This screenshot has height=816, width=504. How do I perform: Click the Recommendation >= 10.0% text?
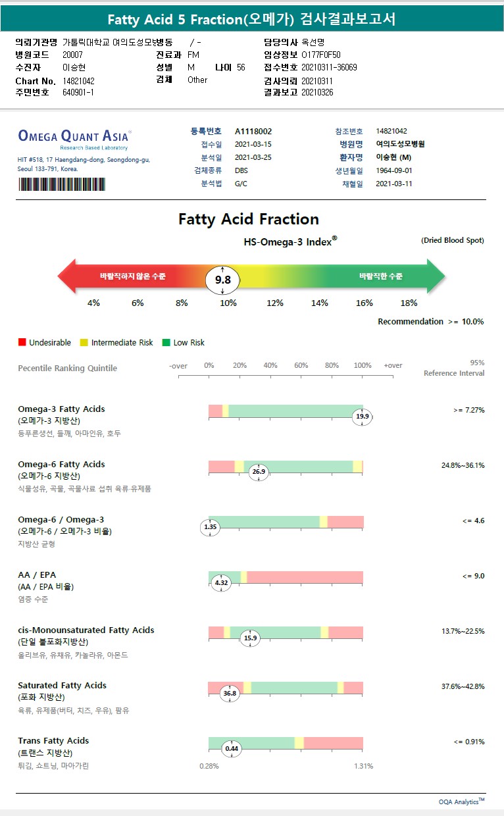430,322
